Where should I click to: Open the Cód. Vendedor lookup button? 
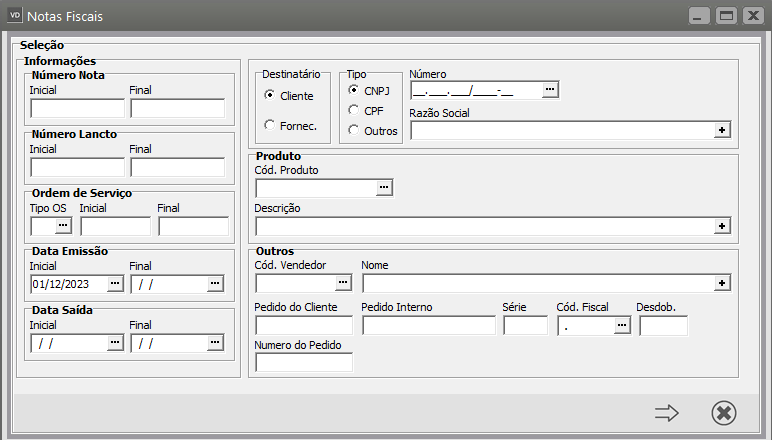344,283
